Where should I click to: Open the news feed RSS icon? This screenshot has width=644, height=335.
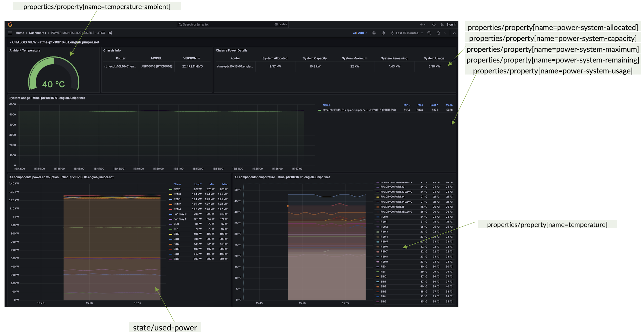pos(442,24)
